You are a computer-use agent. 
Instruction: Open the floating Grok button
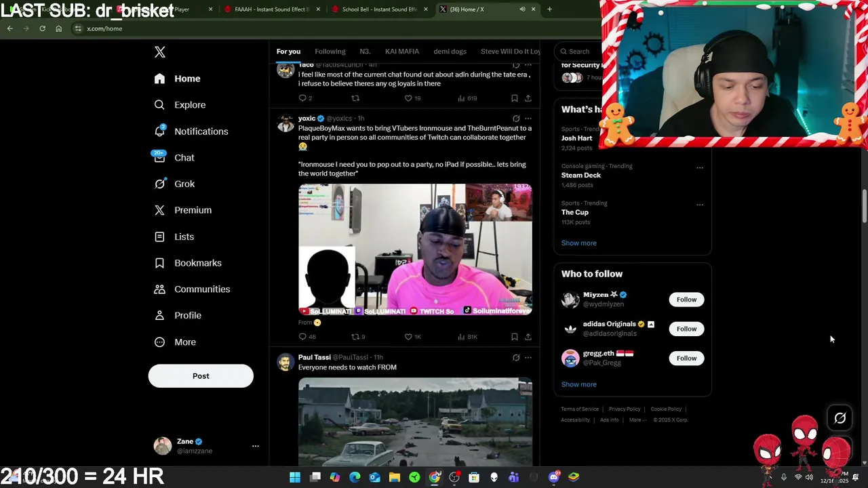840,418
